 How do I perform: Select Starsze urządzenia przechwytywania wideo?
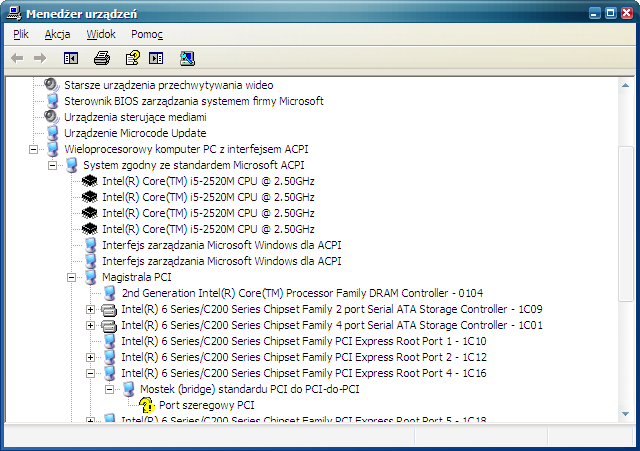pos(169,85)
